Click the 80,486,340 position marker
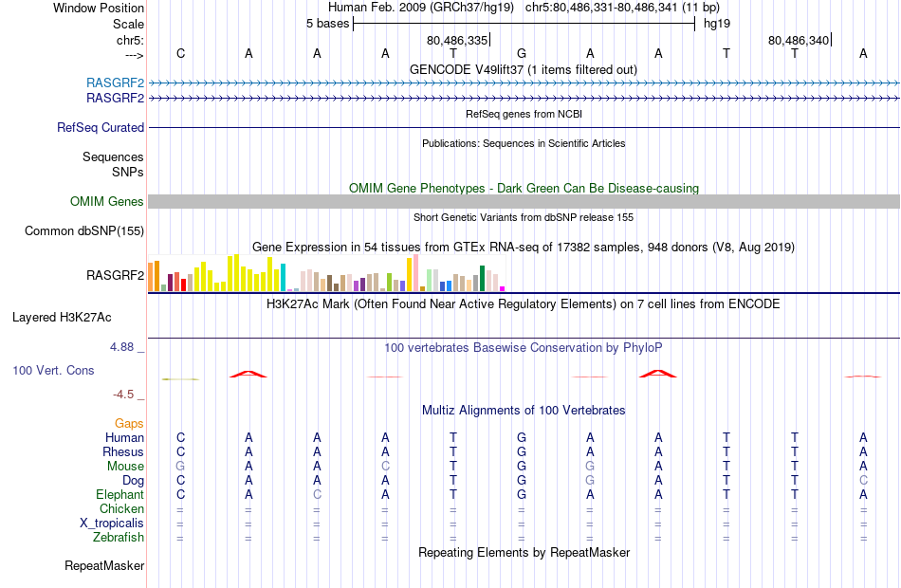The height and width of the screenshot is (588, 901). click(799, 40)
